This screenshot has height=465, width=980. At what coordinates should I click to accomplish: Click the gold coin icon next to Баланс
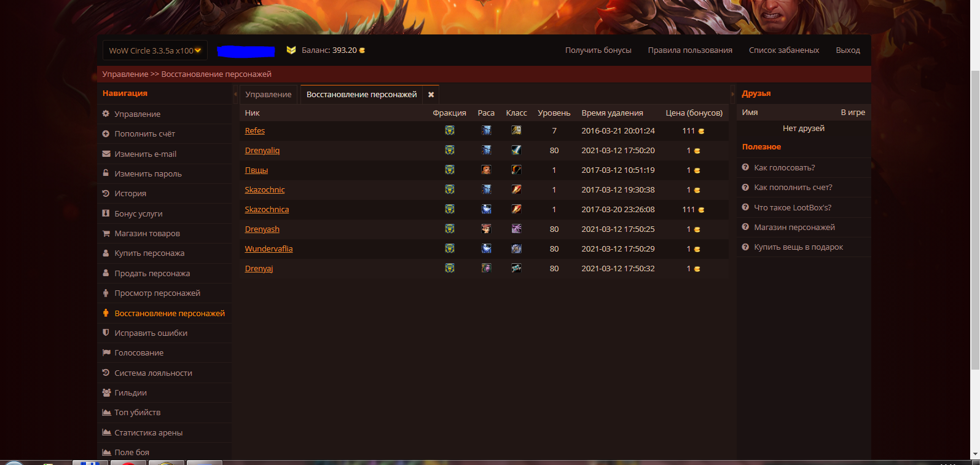[362, 50]
